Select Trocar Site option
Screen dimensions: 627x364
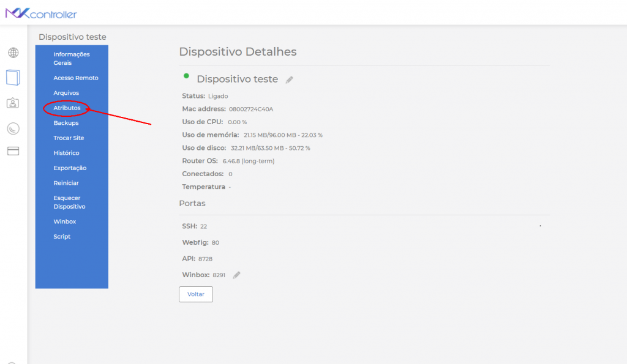(x=68, y=138)
